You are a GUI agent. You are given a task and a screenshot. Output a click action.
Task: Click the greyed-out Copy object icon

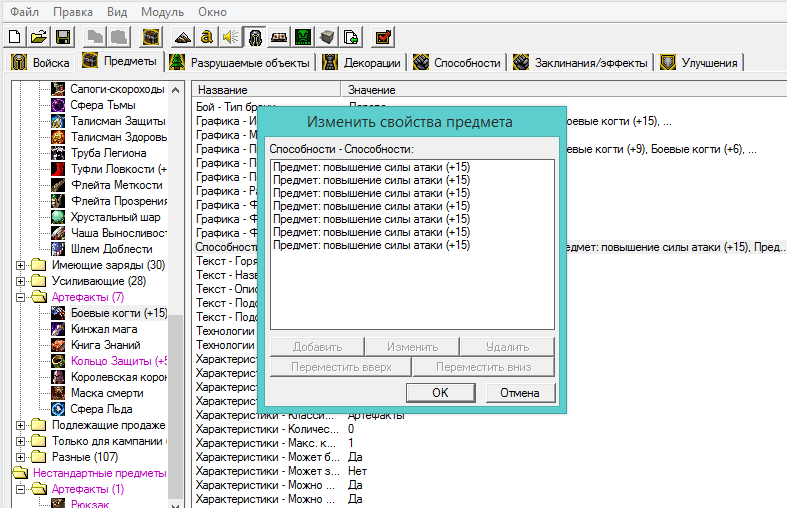pyautogui.click(x=95, y=37)
